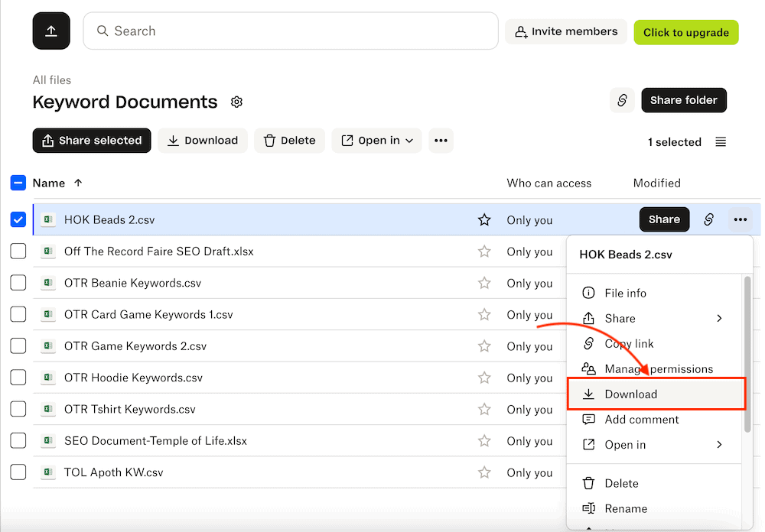
Task: Star OTR Tshirt Keywords.csv
Action: (x=484, y=409)
